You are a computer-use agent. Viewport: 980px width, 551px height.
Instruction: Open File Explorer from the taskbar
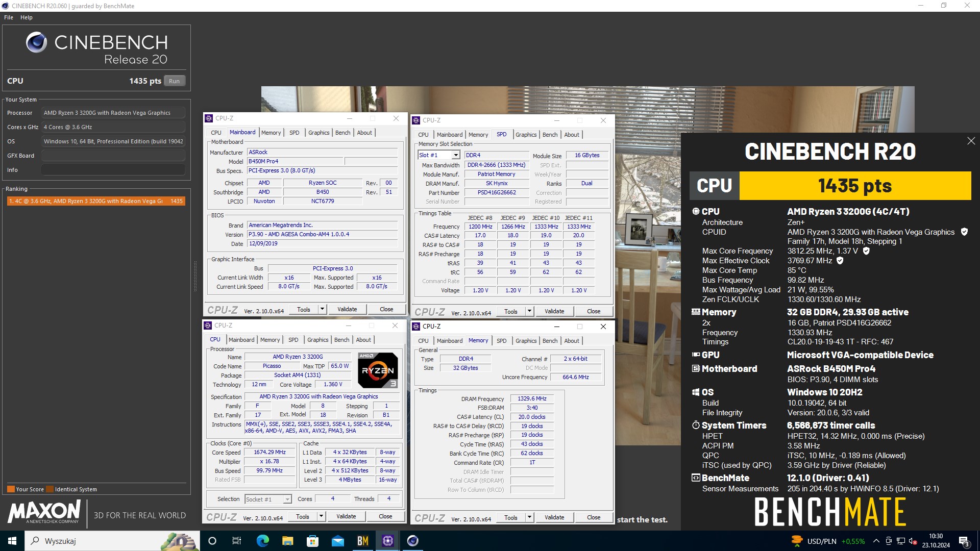(x=287, y=541)
